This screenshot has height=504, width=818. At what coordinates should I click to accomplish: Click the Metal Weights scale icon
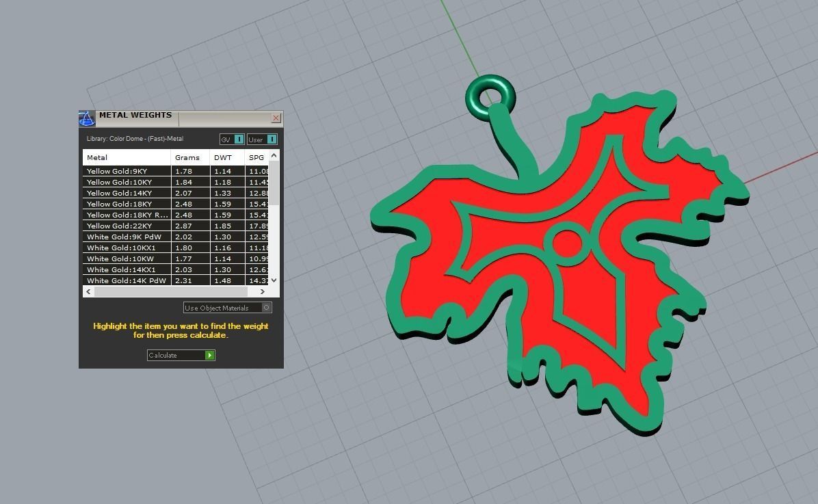tap(87, 118)
